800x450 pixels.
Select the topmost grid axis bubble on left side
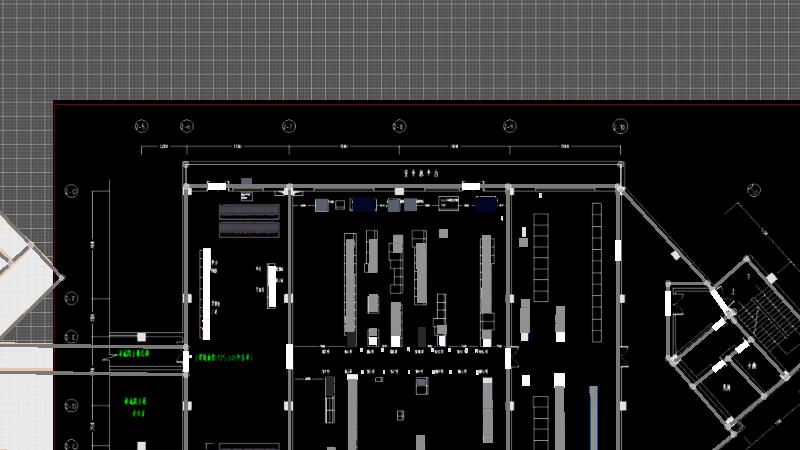coord(71,191)
